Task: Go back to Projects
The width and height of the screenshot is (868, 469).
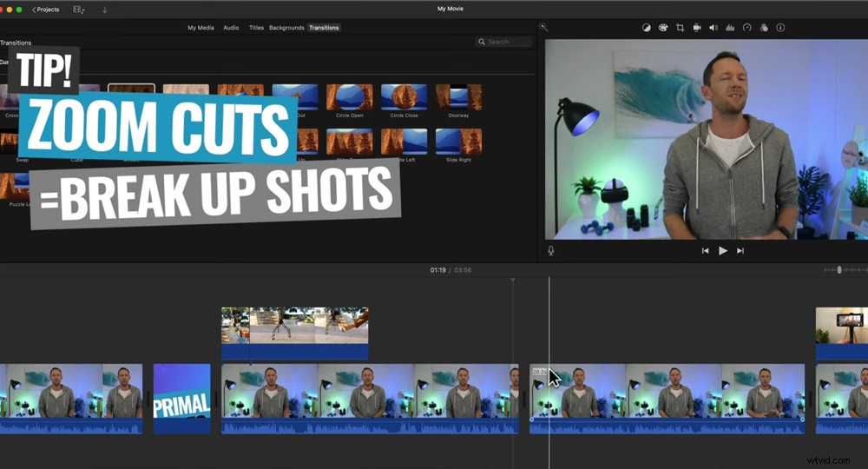Action: (x=45, y=10)
